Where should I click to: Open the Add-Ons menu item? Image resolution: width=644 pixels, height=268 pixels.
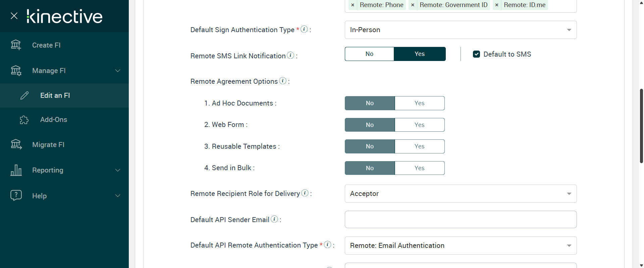[x=54, y=120]
